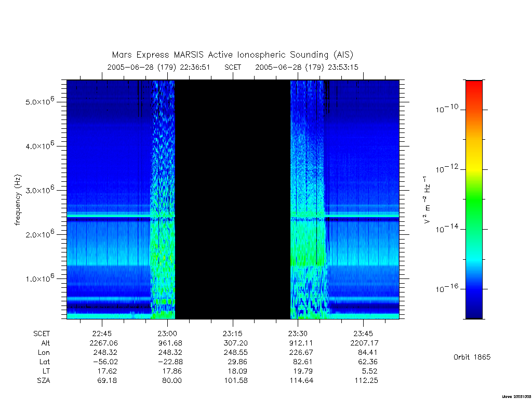532x399 pixels.
Task: Click the end time '2005-06-28 (179) 23:53:15'
Action: [x=307, y=67]
